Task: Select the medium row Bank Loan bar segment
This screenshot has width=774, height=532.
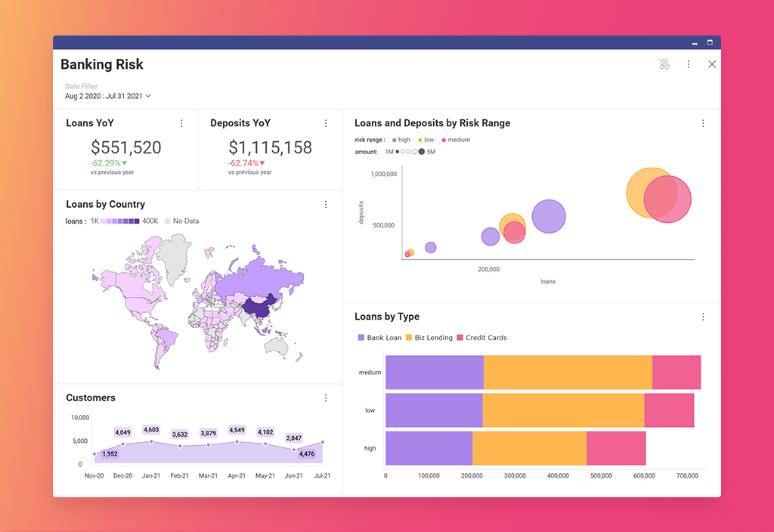Action: 435,372
